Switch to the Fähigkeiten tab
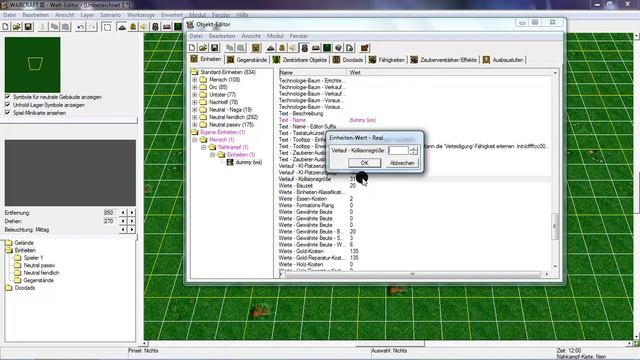This screenshot has height=360, width=640. pos(387,60)
